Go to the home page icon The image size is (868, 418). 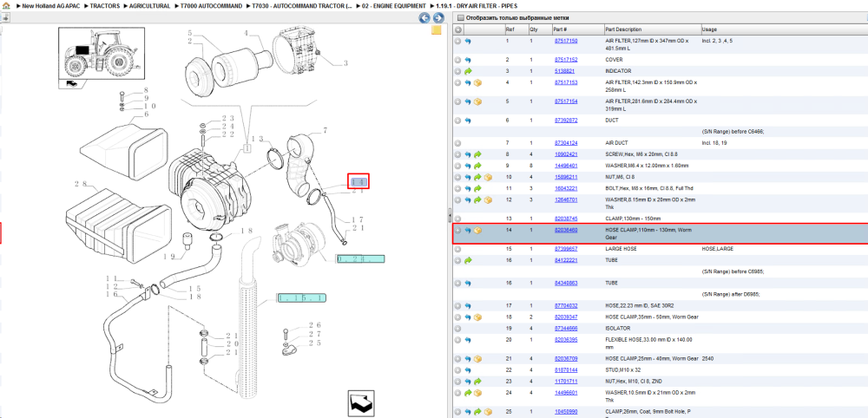click(x=5, y=5)
